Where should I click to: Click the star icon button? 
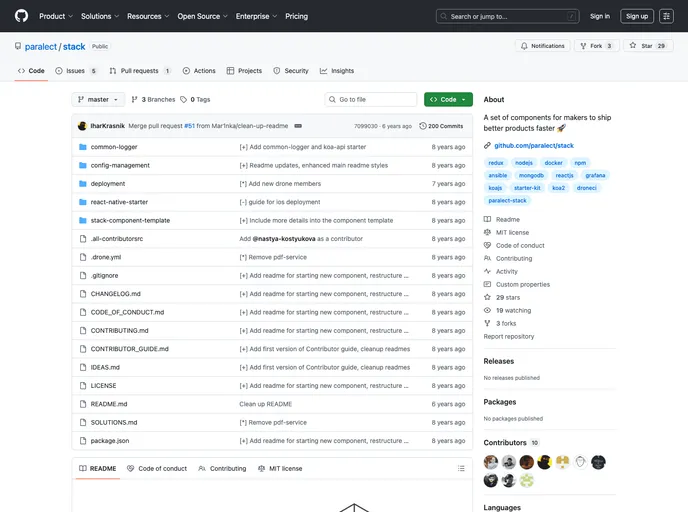pos(633,46)
